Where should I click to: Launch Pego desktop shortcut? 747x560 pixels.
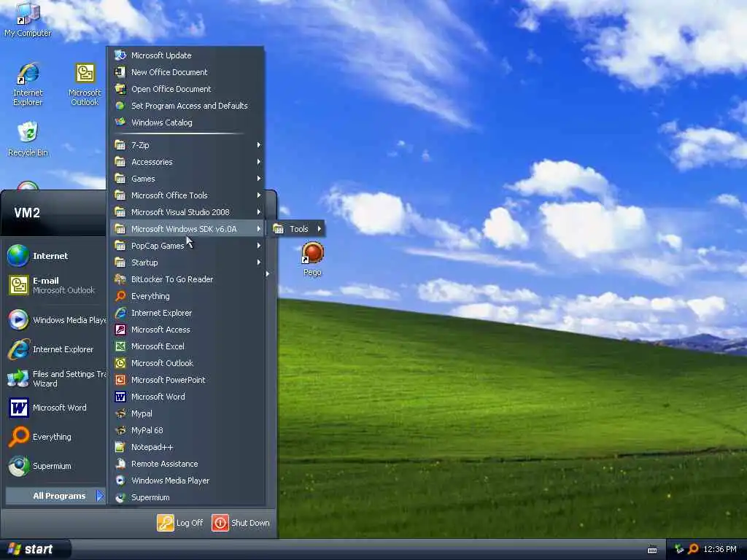click(x=312, y=260)
